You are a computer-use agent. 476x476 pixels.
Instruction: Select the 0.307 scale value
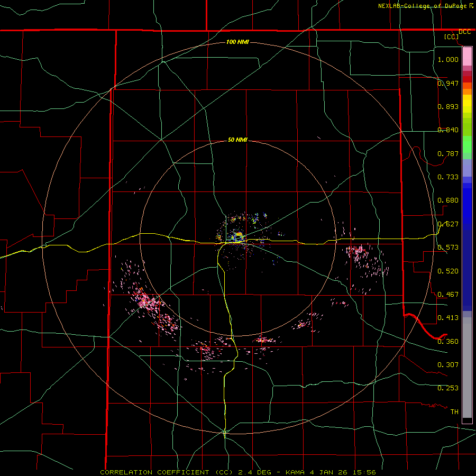point(448,365)
